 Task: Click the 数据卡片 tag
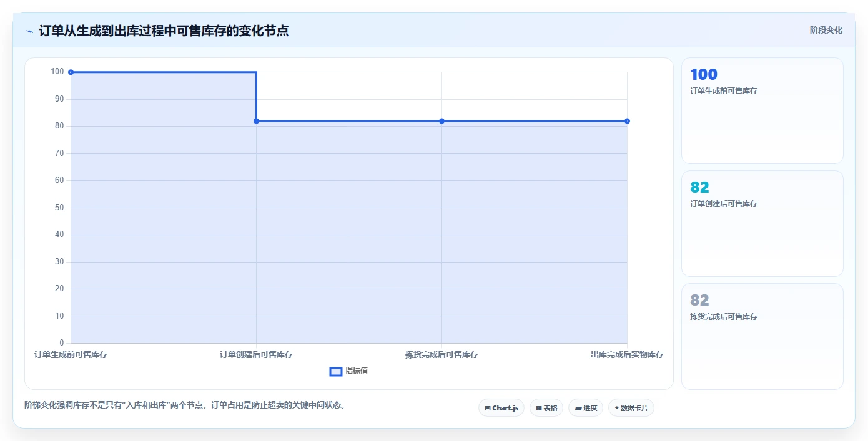coord(631,408)
